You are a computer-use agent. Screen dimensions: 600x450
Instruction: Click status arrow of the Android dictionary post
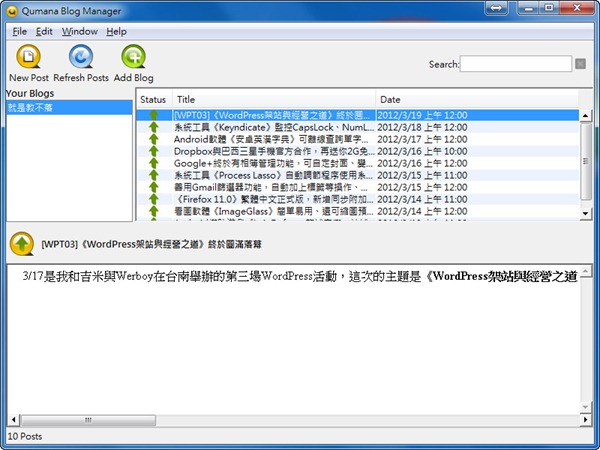(x=154, y=139)
